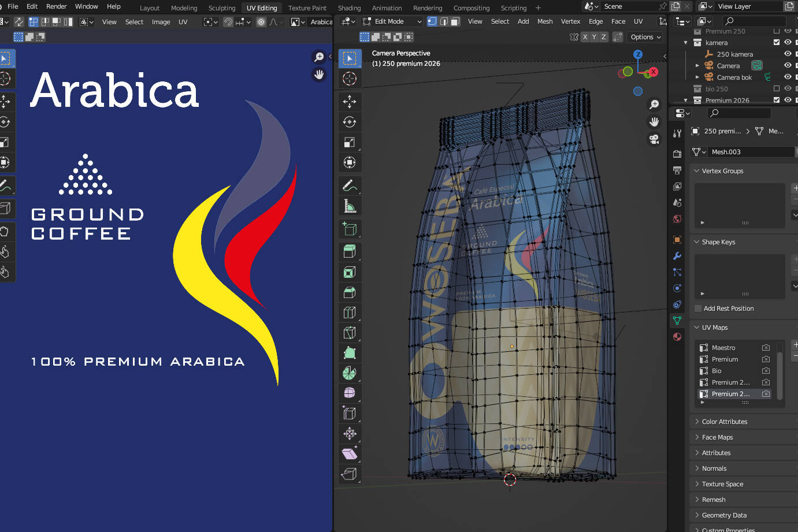
Task: Enable the bio 250 collection checkbox
Action: pos(777,88)
